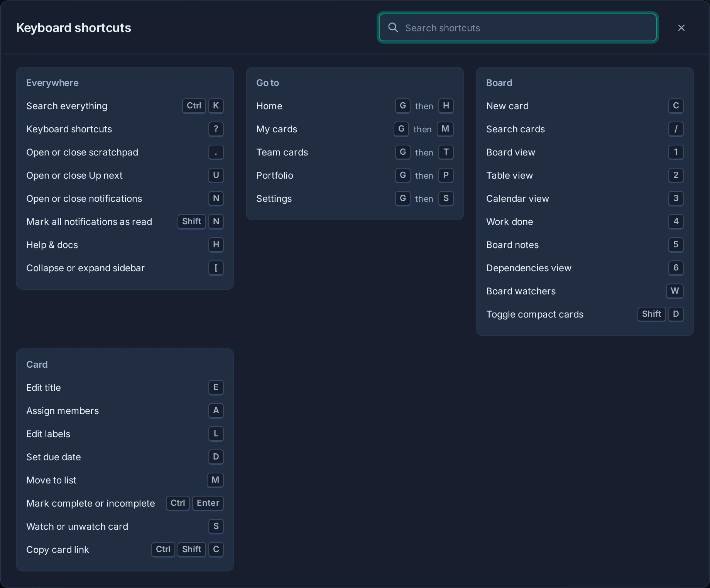Click the slash key for Search cards
The width and height of the screenshot is (710, 588).
click(x=676, y=129)
